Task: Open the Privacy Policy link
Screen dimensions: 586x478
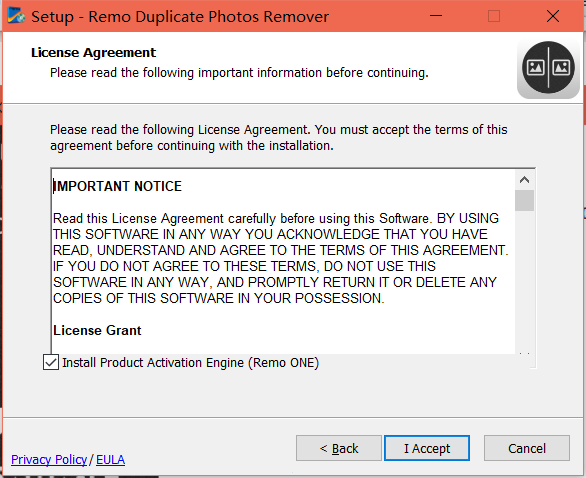Action: [x=49, y=459]
